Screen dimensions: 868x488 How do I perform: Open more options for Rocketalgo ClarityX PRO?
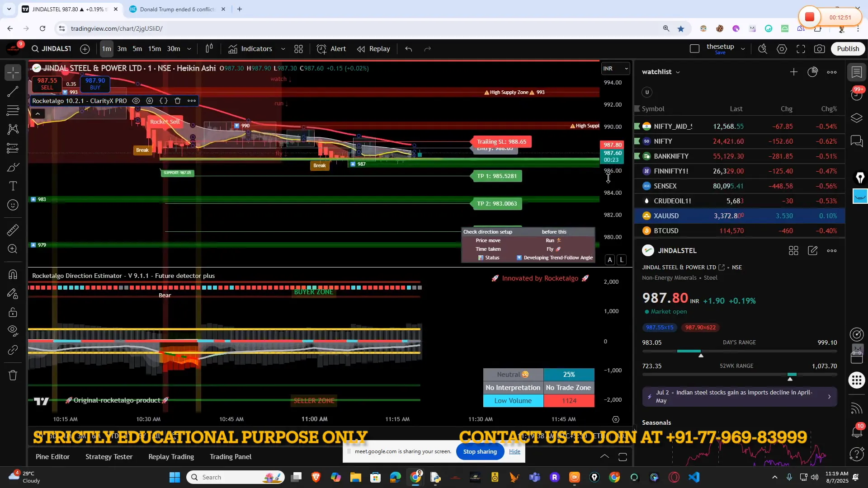192,101
